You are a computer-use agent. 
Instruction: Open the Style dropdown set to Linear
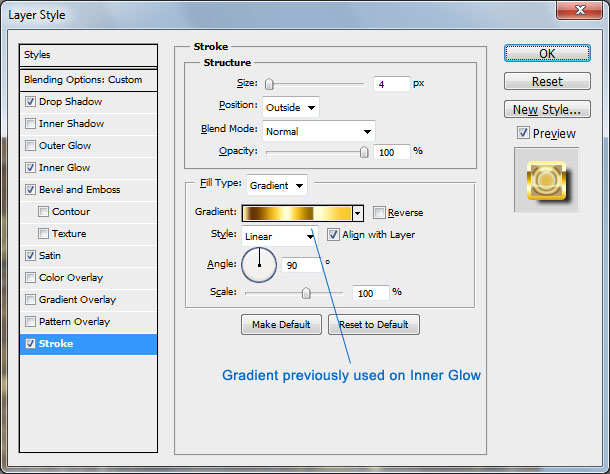pyautogui.click(x=280, y=236)
